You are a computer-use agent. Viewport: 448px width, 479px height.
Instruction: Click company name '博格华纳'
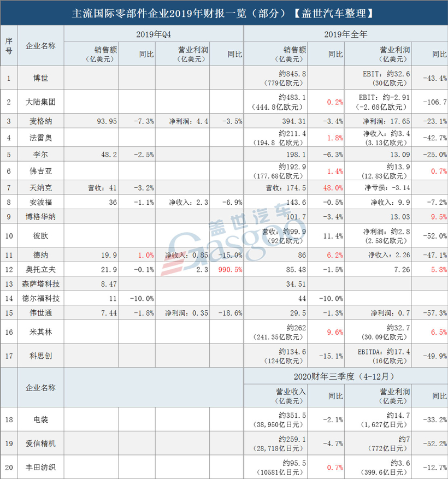(40, 217)
